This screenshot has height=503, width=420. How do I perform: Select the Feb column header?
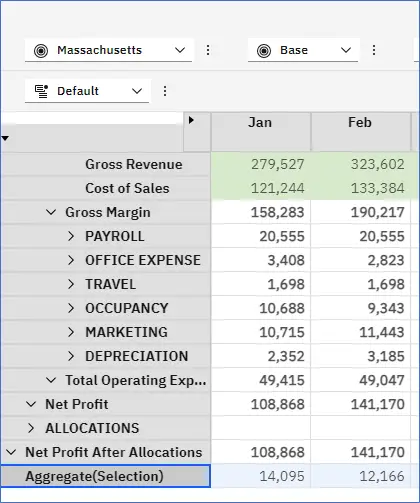(x=360, y=132)
